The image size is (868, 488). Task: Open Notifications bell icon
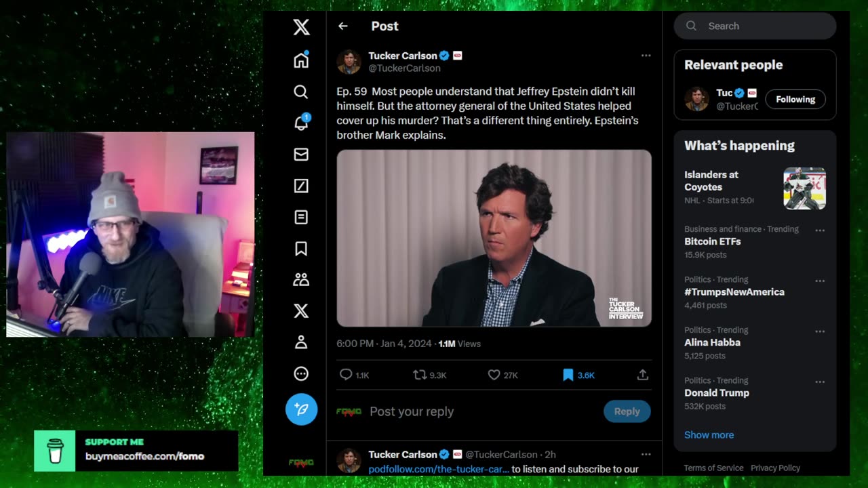(301, 123)
